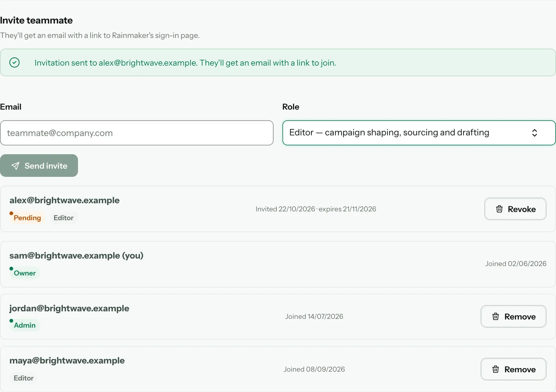Revoke the pending invite for alex@brightwave.example
This screenshot has width=556, height=392.
pos(515,209)
